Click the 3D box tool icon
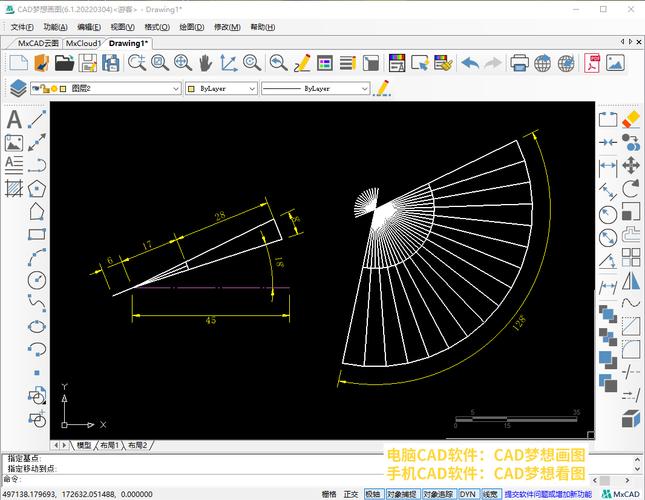The image size is (645, 500). 631,419
